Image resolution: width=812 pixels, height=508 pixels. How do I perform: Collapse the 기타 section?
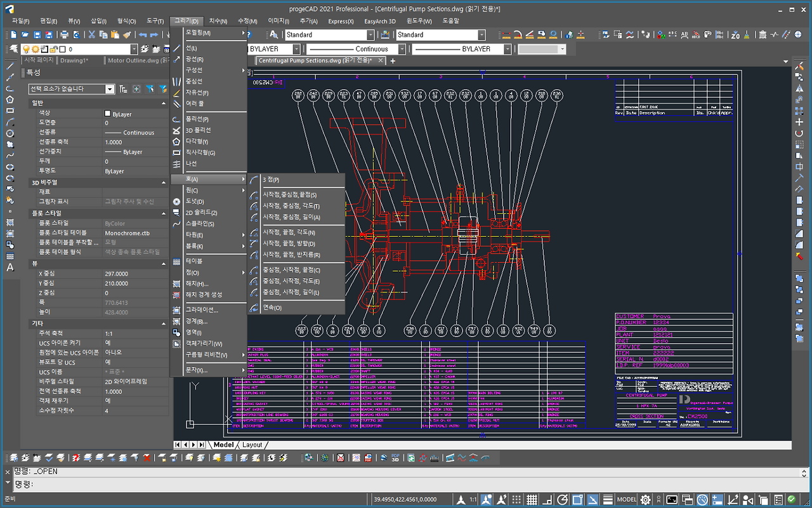coord(164,323)
